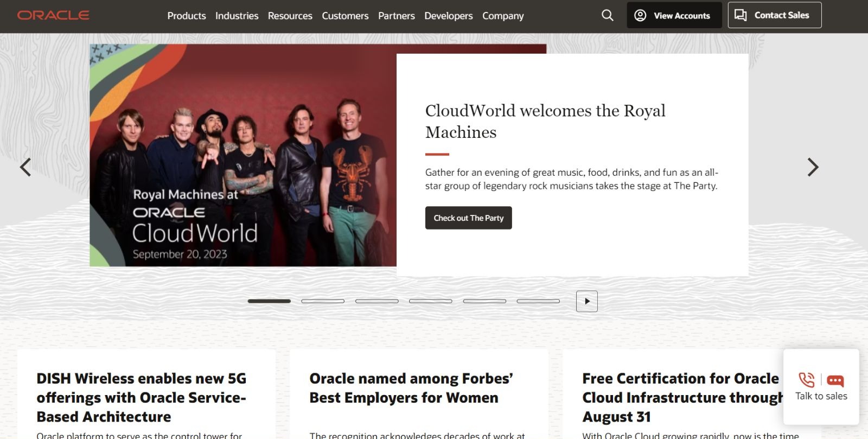Click Check out The Party button
This screenshot has width=868, height=439.
[469, 218]
